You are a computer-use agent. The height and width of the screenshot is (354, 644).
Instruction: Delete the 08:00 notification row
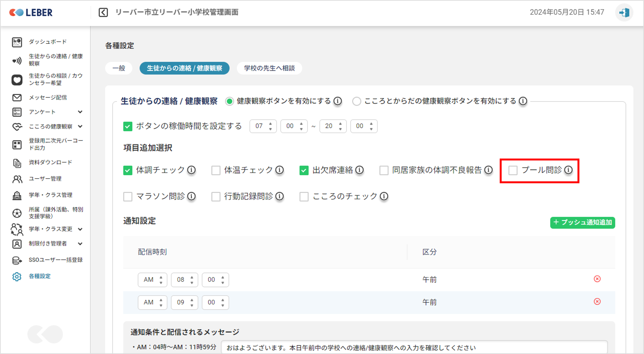(x=597, y=279)
